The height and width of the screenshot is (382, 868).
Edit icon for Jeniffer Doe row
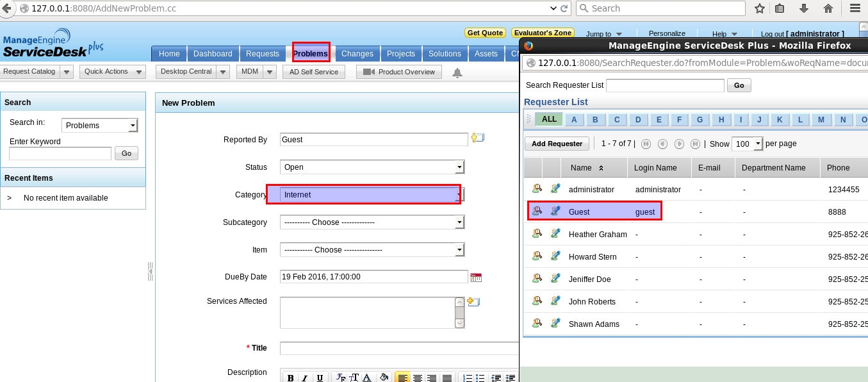[555, 279]
